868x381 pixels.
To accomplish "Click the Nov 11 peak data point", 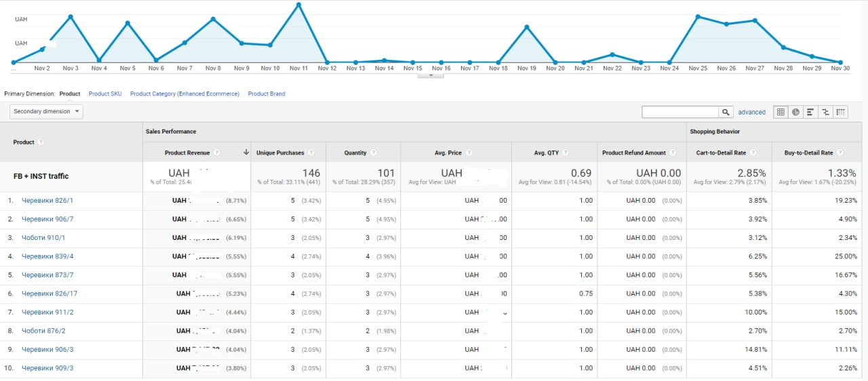I will [298, 5].
